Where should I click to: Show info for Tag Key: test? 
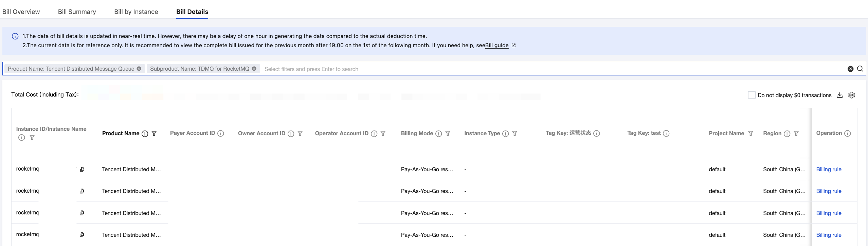(x=666, y=133)
